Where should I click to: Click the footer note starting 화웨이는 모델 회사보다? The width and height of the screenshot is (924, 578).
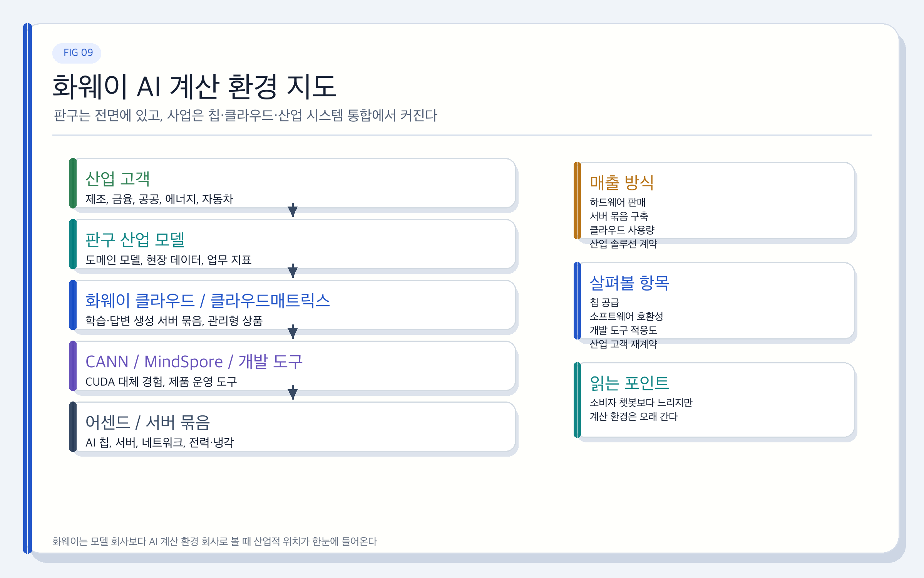(214, 541)
